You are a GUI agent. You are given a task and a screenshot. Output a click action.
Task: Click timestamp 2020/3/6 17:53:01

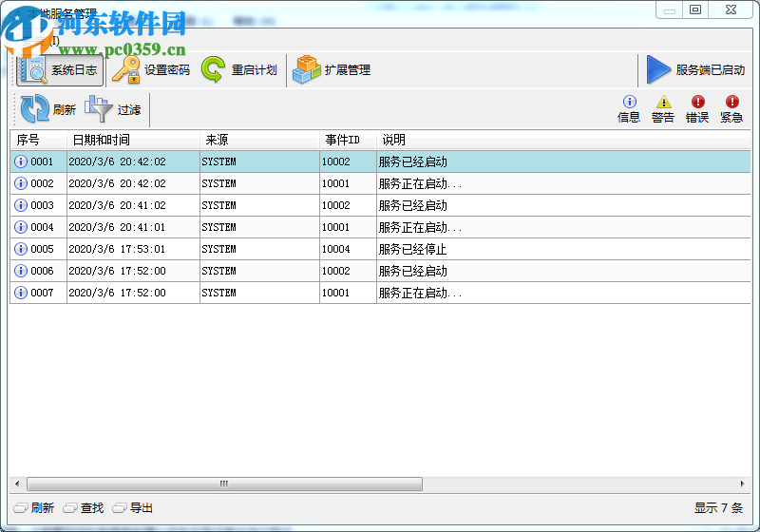point(117,249)
